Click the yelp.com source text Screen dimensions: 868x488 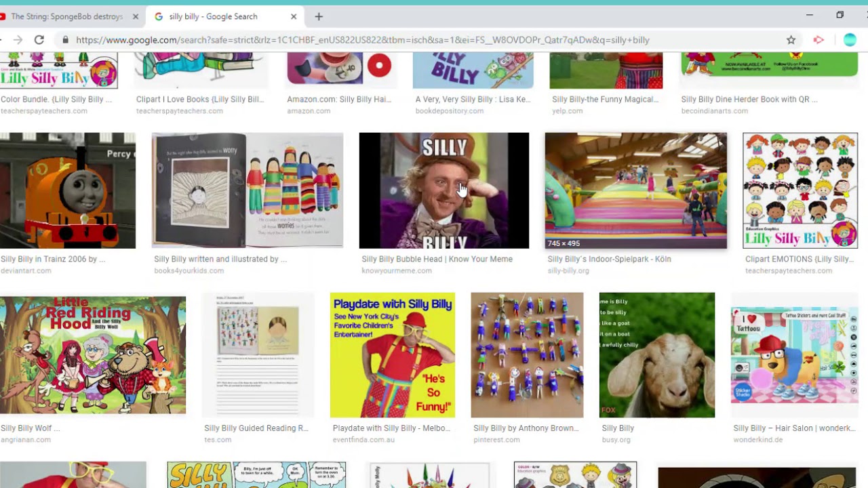[567, 110]
